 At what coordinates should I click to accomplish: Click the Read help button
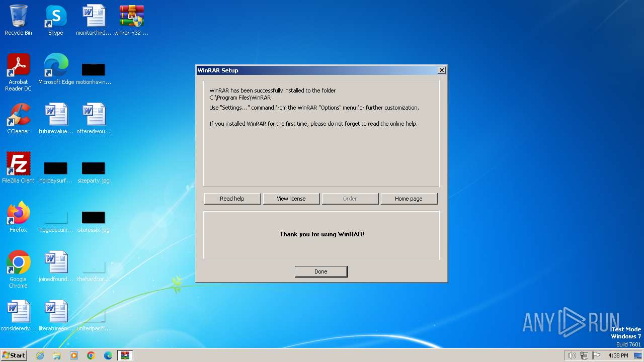pyautogui.click(x=232, y=199)
